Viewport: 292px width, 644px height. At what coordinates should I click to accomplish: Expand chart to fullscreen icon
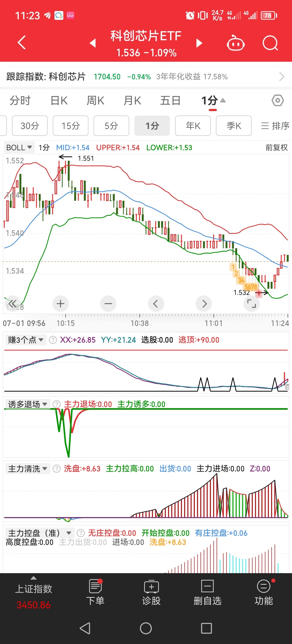[251, 304]
